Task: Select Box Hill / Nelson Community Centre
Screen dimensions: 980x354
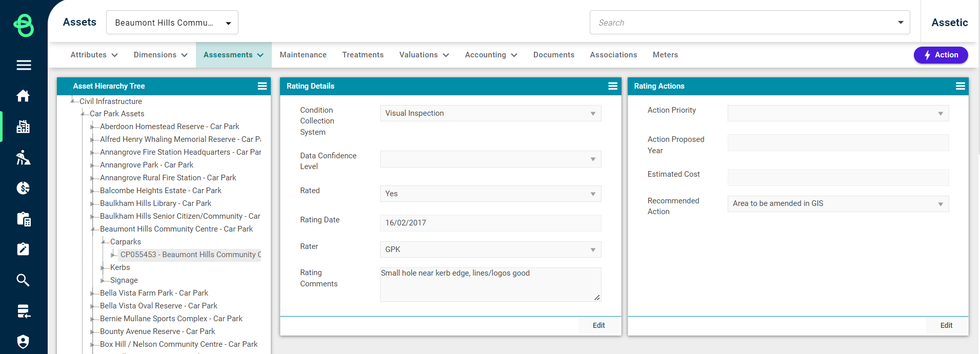Action: click(x=179, y=344)
